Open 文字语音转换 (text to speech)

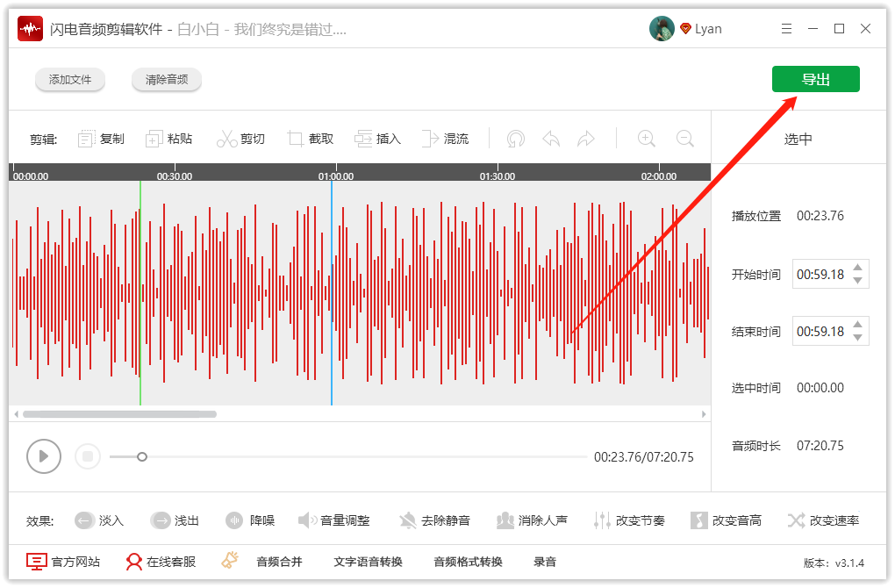[x=369, y=562]
